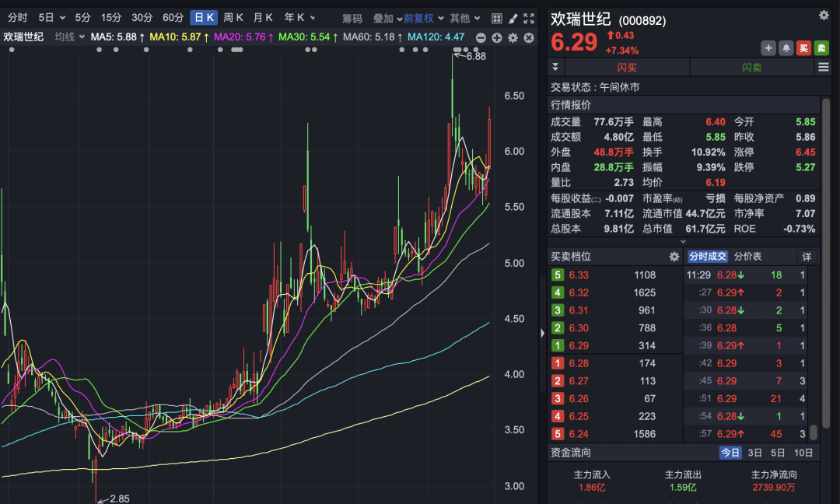Click the red 买 buy button
840x504 pixels.
(804, 47)
